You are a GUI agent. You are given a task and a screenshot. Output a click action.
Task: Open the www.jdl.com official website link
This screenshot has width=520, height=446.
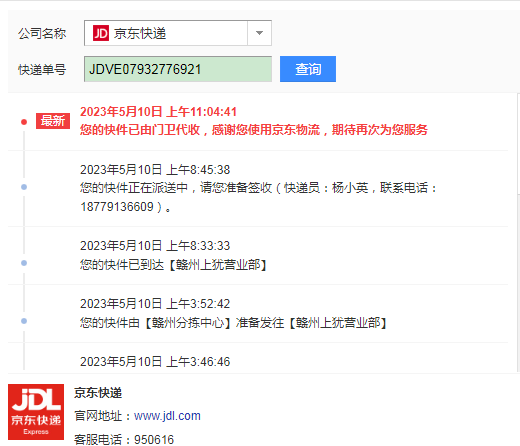167,416
